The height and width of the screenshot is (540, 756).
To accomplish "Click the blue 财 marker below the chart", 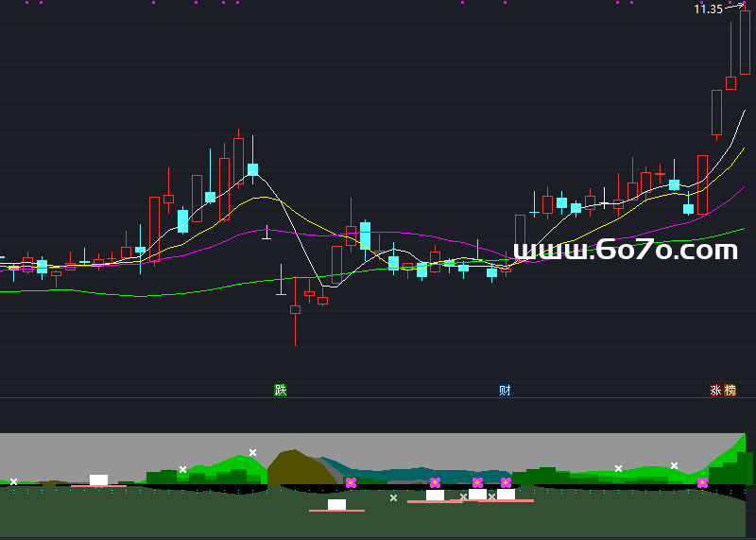I will point(506,390).
